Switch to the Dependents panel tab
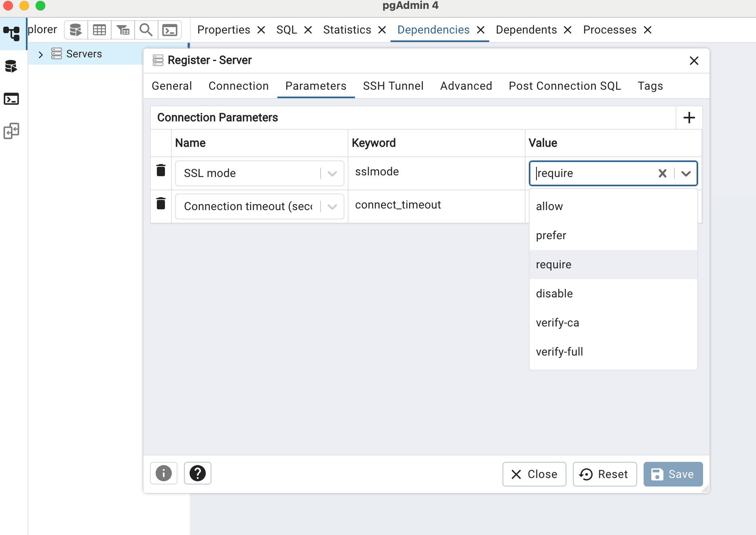756x535 pixels. pos(526,30)
